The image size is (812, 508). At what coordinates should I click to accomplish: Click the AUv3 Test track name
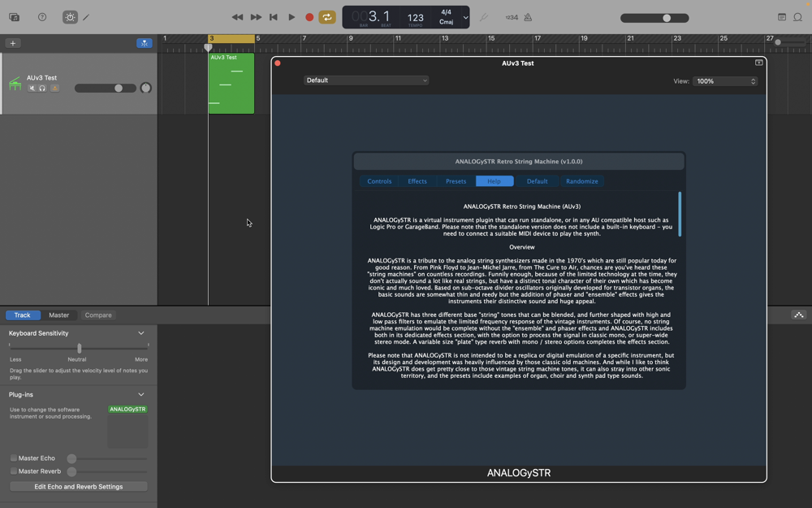tap(42, 78)
